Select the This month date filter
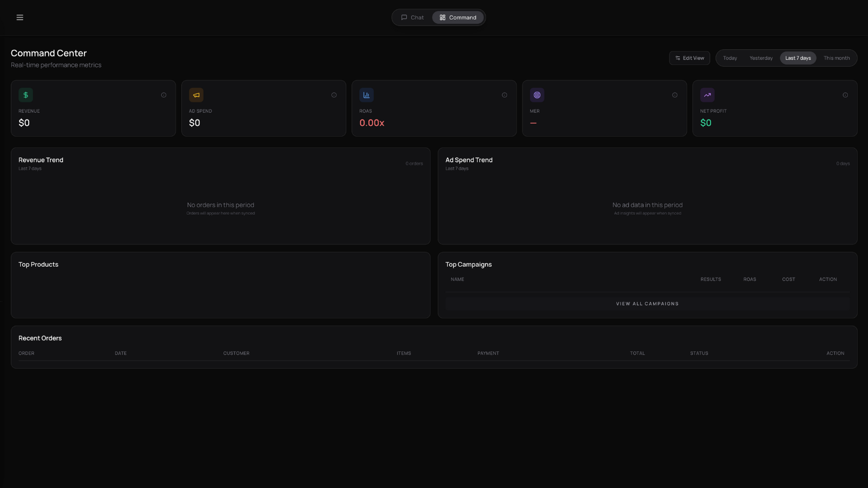 836,58
